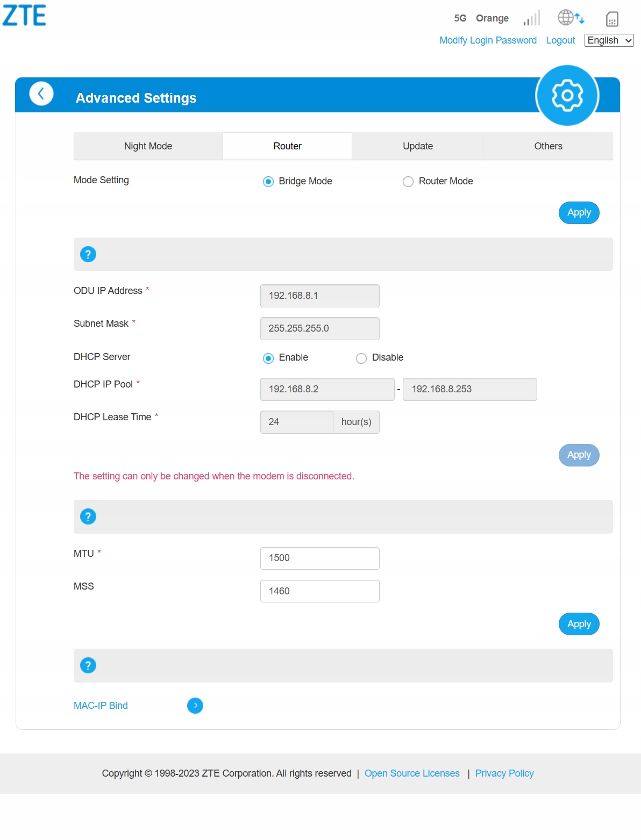Open the MAC-IP Bind link
This screenshot has width=641, height=840.
tap(101, 706)
